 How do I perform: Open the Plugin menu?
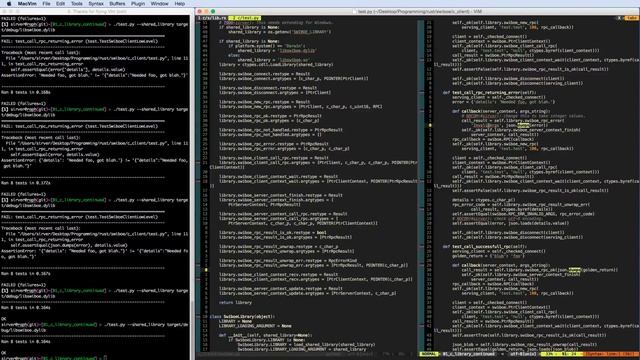[x=138, y=4]
